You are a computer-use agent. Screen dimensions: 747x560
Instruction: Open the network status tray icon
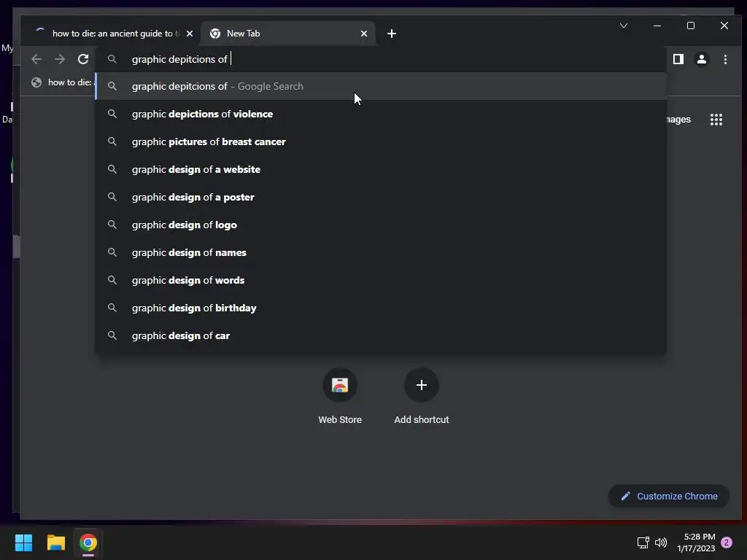coord(643,542)
